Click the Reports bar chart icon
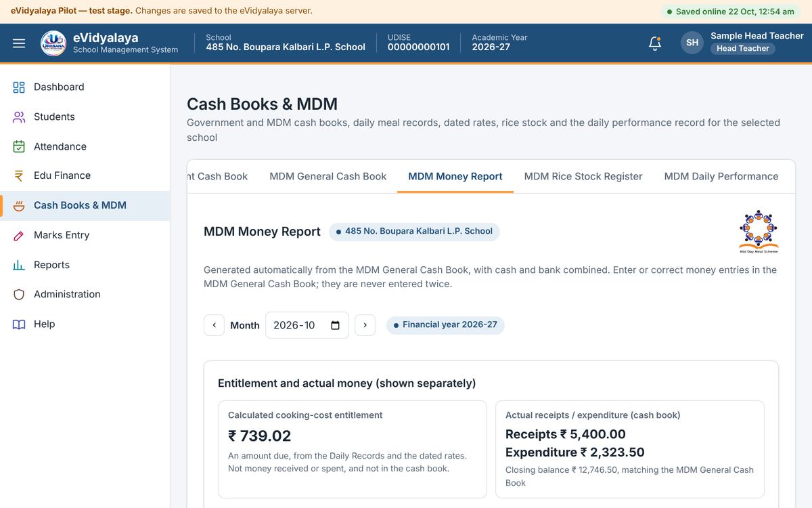The image size is (812, 508). click(x=19, y=265)
